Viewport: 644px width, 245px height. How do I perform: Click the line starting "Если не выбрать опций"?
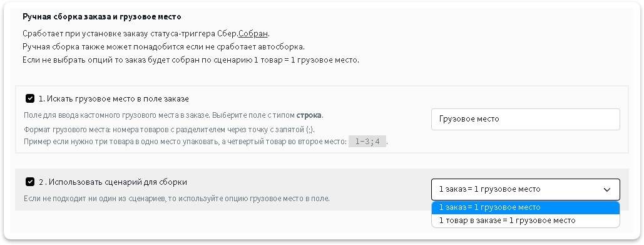point(191,60)
